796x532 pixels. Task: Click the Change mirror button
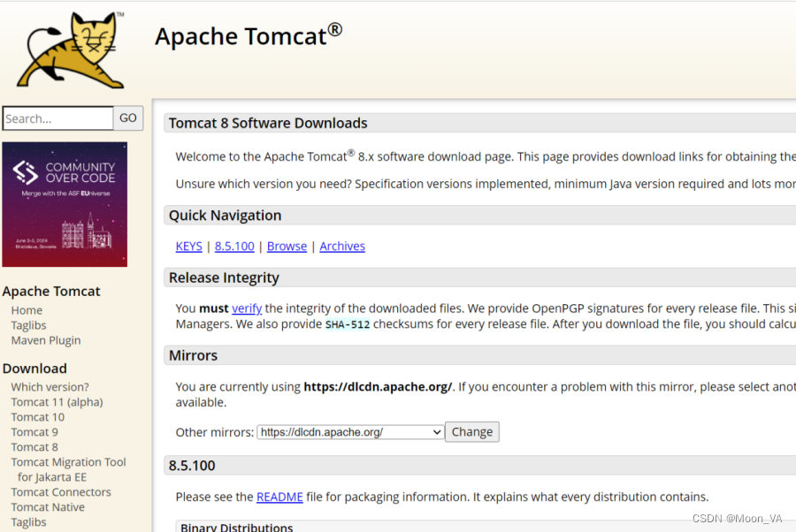point(472,432)
